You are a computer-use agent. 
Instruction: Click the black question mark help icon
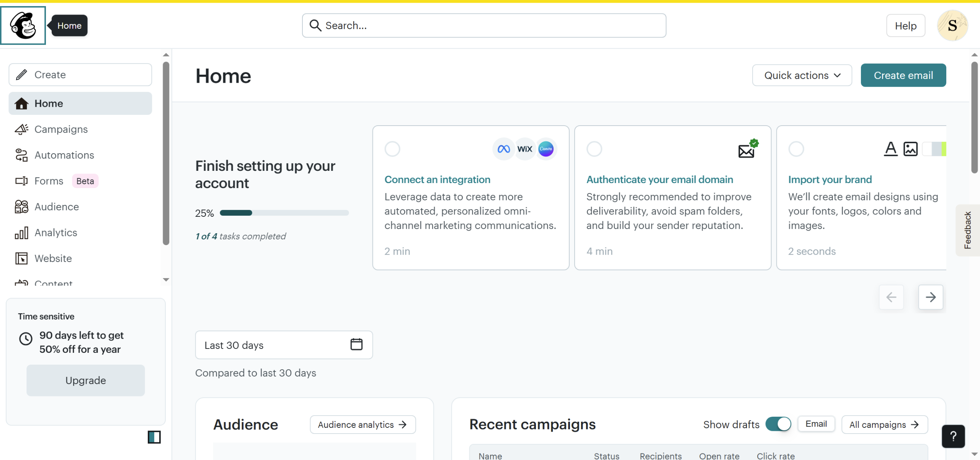[953, 436]
